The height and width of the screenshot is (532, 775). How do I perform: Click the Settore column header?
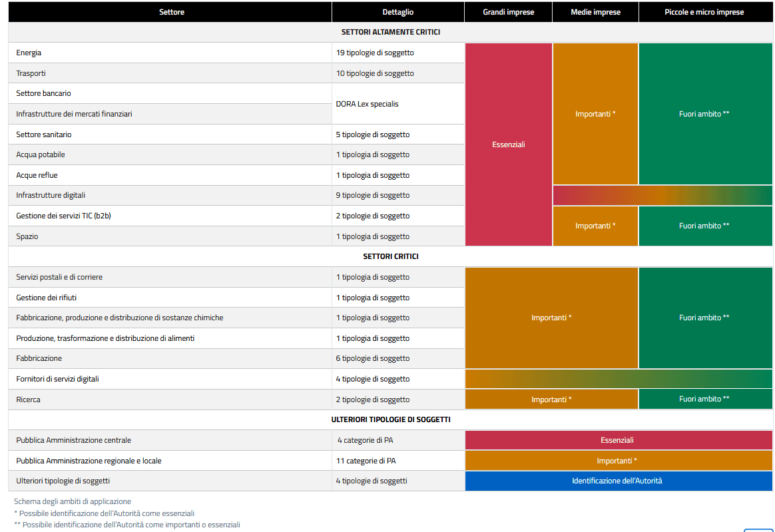[171, 12]
